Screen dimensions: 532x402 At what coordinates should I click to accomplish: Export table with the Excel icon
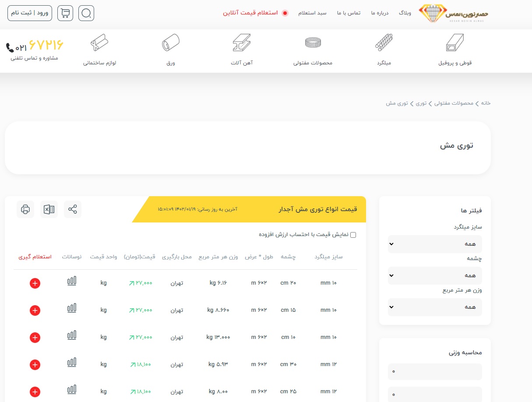pos(49,209)
